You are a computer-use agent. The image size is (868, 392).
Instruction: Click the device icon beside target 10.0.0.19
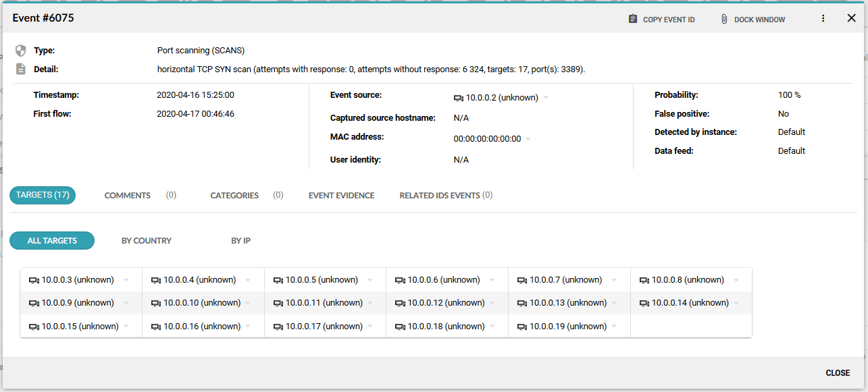[522, 327]
